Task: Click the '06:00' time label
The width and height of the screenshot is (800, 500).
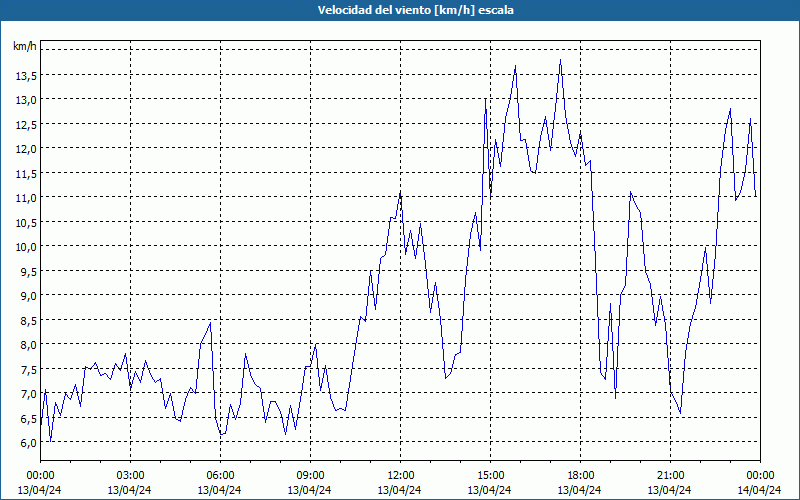Action: [x=220, y=476]
